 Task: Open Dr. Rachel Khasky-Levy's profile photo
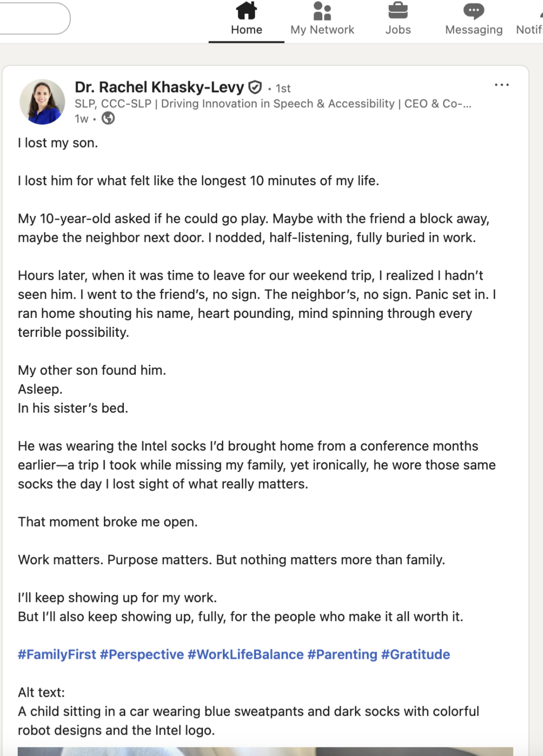(42, 102)
